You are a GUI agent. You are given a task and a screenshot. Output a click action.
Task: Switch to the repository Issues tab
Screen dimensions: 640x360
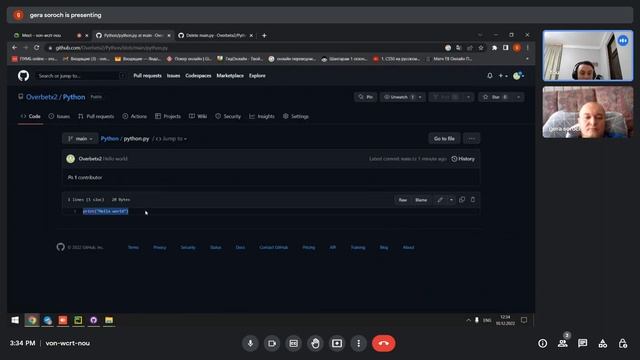59,116
